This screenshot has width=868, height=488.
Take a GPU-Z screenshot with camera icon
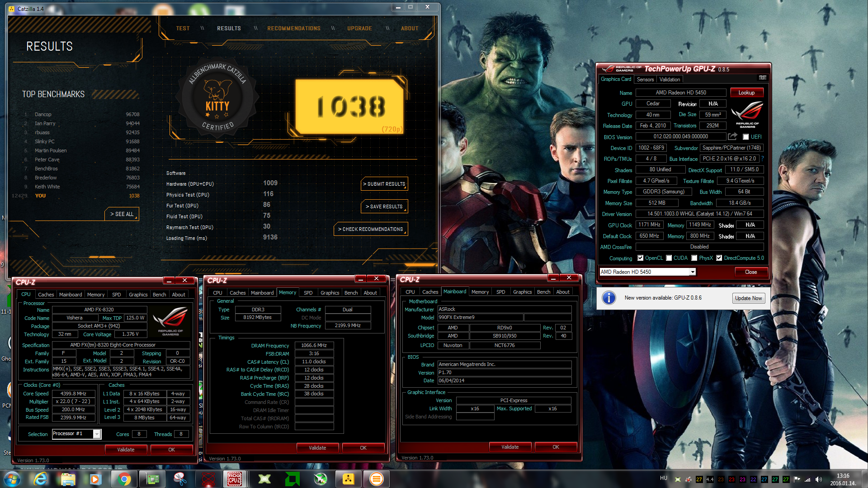coord(762,78)
